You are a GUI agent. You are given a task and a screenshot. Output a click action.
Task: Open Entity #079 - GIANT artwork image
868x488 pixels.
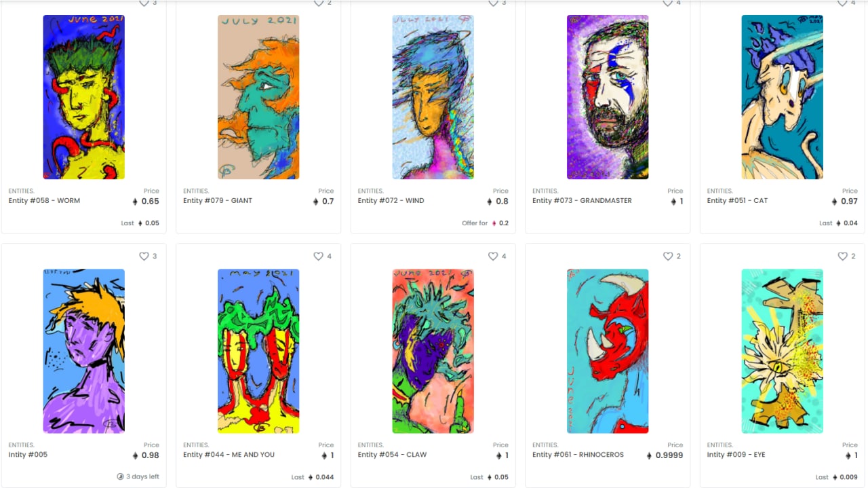click(x=258, y=97)
